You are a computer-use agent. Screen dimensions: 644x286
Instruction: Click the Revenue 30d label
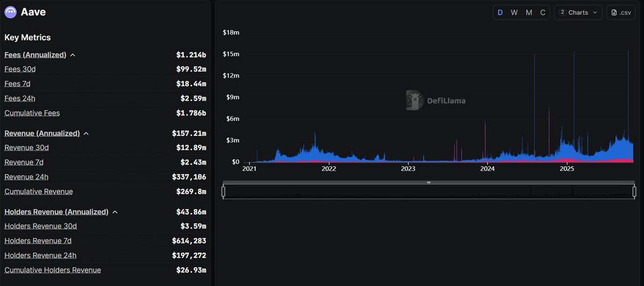pos(27,148)
